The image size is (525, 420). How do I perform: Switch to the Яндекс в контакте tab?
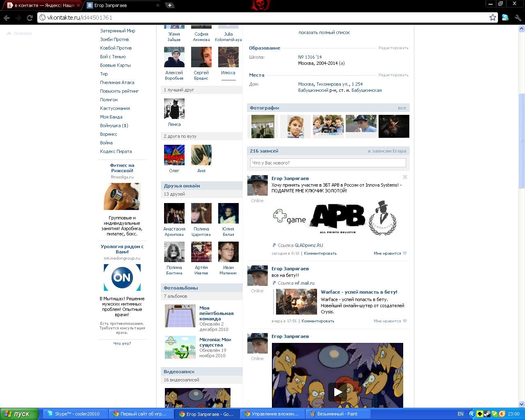click(41, 5)
